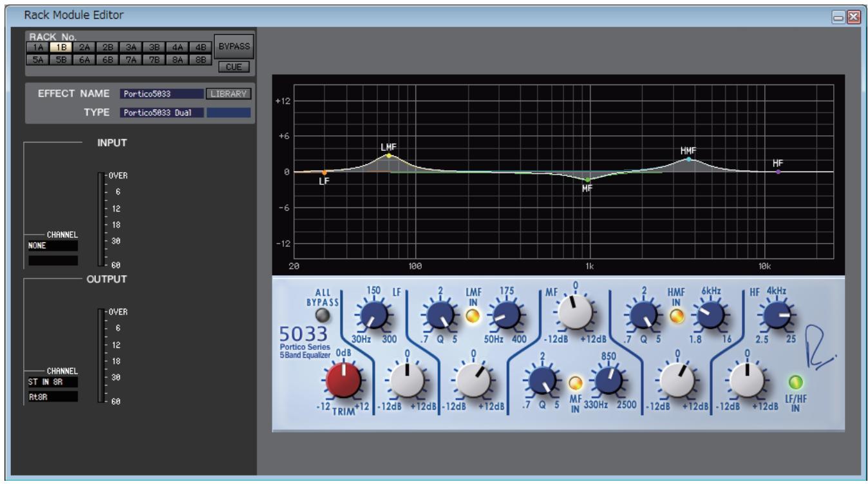Click the blank box beside the TYPE field
The width and height of the screenshot is (868, 484).
tap(229, 113)
